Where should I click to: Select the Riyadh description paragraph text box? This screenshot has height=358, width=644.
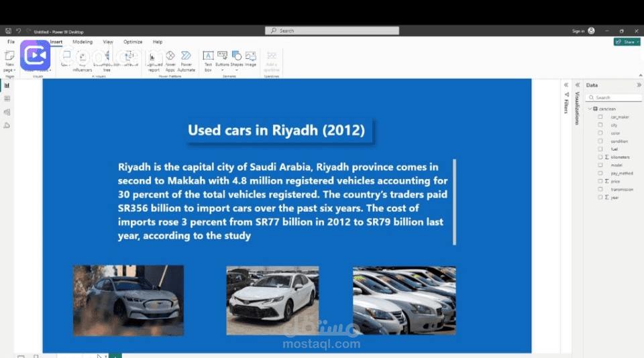pyautogui.click(x=283, y=201)
